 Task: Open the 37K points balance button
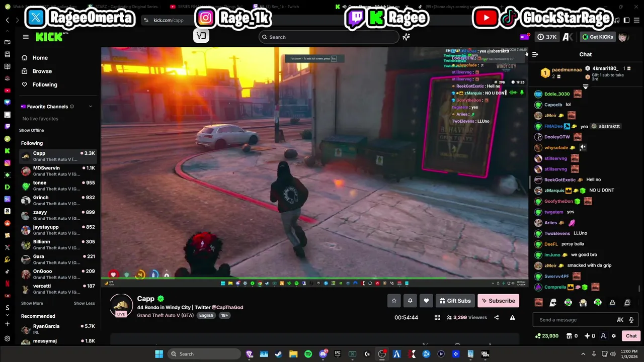point(547,37)
